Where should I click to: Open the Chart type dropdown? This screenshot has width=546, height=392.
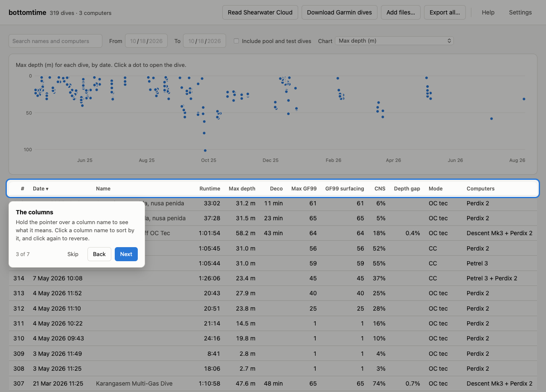tap(394, 41)
